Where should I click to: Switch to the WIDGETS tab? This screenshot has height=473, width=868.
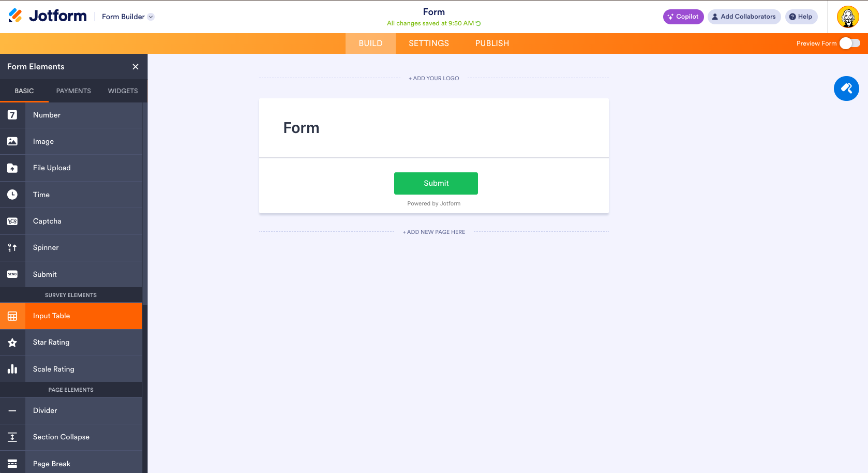tap(123, 91)
